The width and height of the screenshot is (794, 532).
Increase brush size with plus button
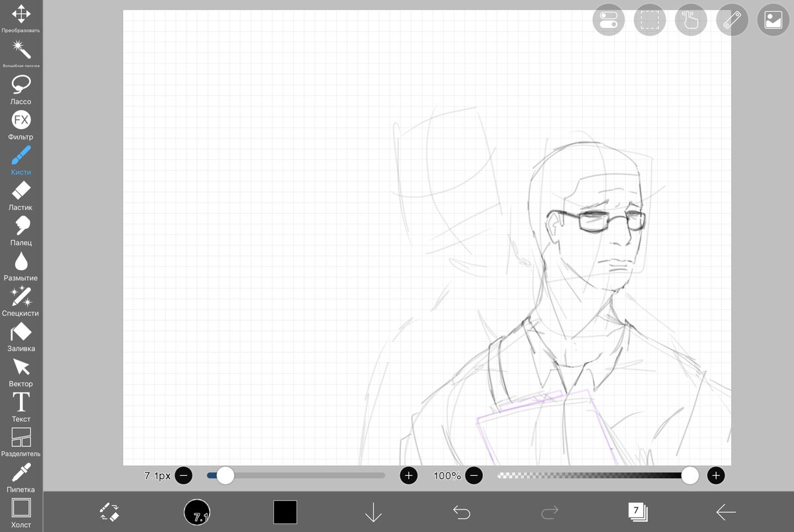point(408,475)
